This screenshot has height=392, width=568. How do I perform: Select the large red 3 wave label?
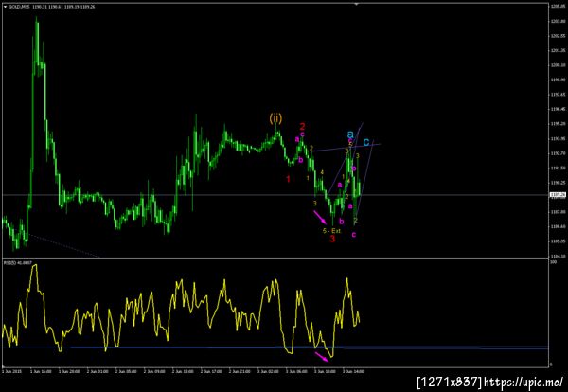coord(332,239)
